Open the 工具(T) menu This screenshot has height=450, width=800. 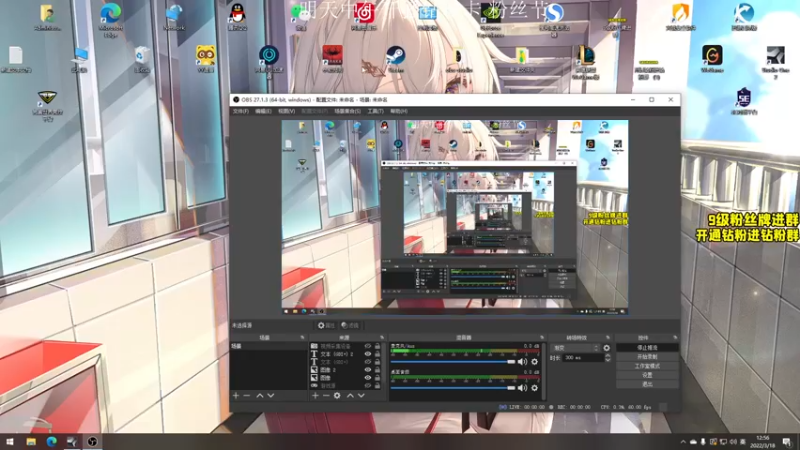(375, 111)
